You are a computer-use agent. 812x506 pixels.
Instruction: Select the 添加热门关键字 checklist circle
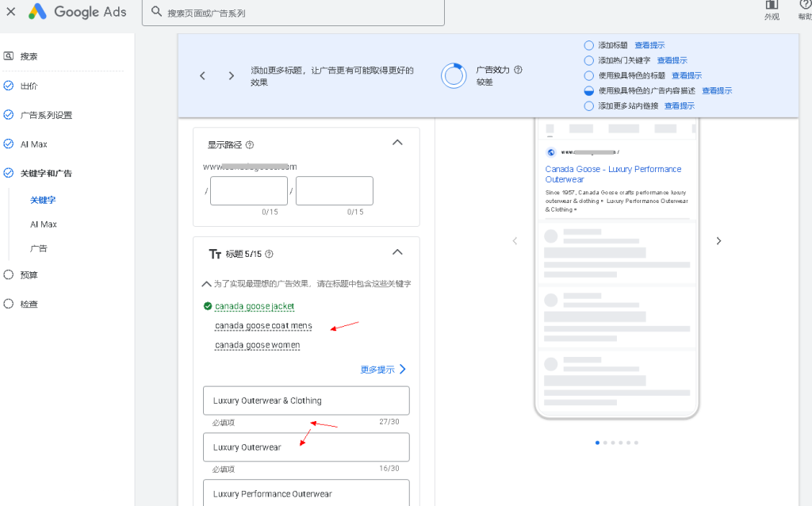(x=588, y=60)
